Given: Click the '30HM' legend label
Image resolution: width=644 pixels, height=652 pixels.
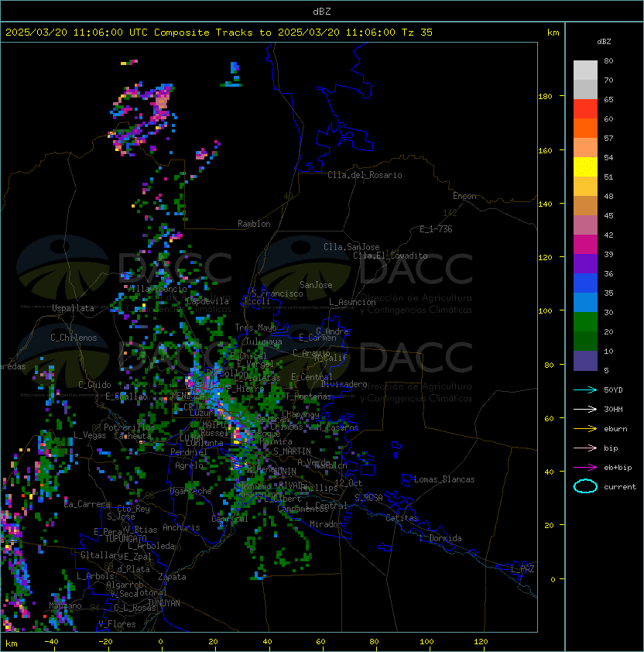Looking at the screenshot, I should click(x=613, y=409).
